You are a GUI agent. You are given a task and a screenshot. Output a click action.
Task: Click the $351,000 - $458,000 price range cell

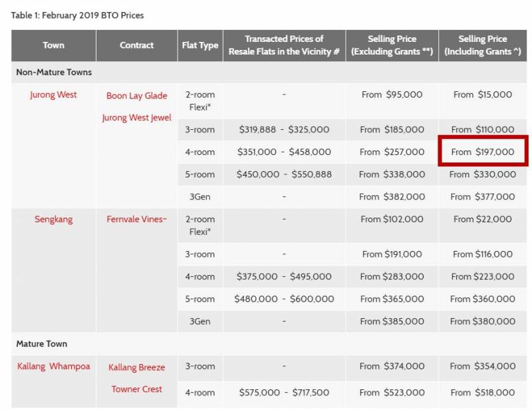[284, 152]
